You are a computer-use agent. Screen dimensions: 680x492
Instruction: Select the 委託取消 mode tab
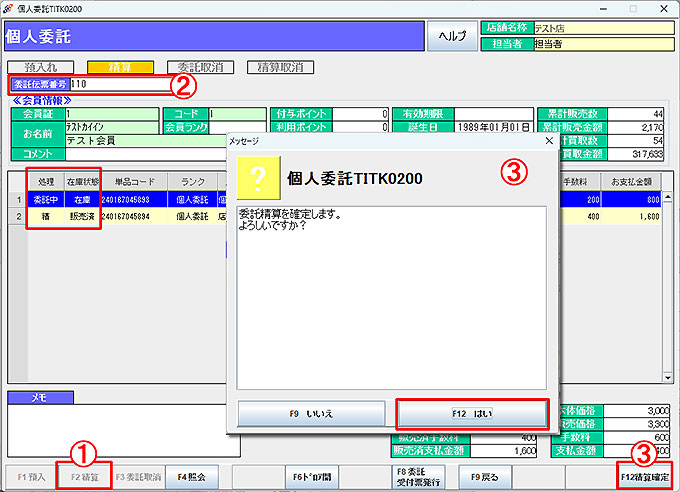pos(200,67)
